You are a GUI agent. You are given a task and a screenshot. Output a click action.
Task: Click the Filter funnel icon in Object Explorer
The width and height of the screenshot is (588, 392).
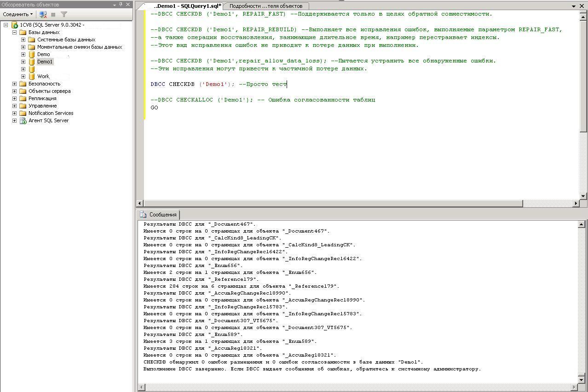(64, 14)
